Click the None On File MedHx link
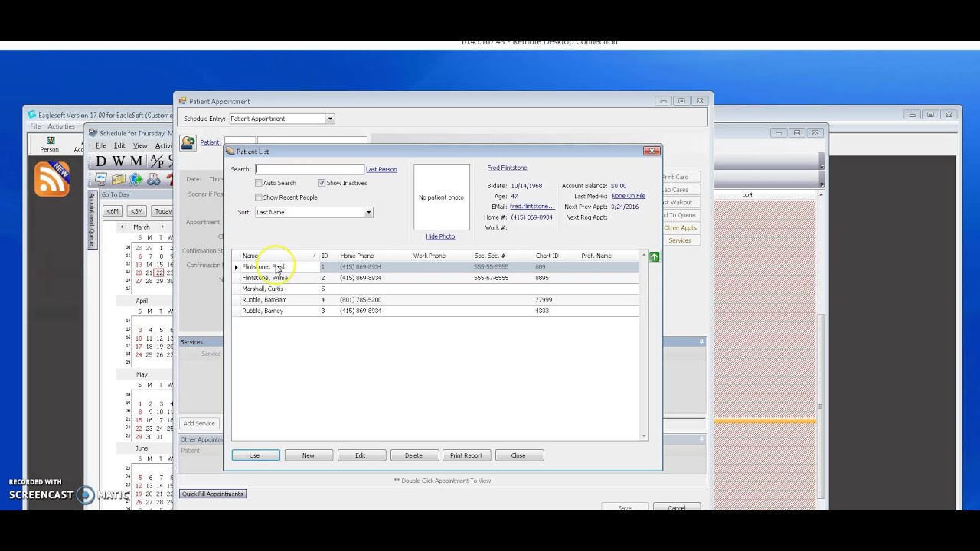Viewport: 980px width, 551px height. point(628,196)
